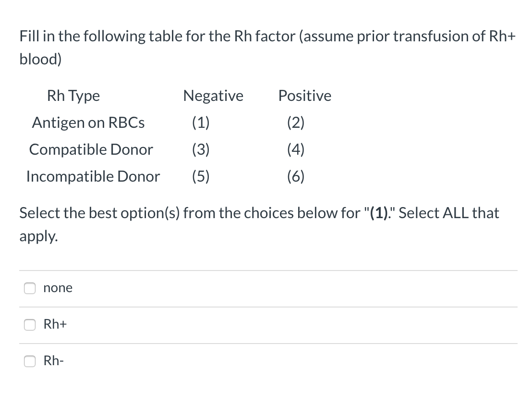
Task: Click the "Positive" column header
Action: pos(304,96)
